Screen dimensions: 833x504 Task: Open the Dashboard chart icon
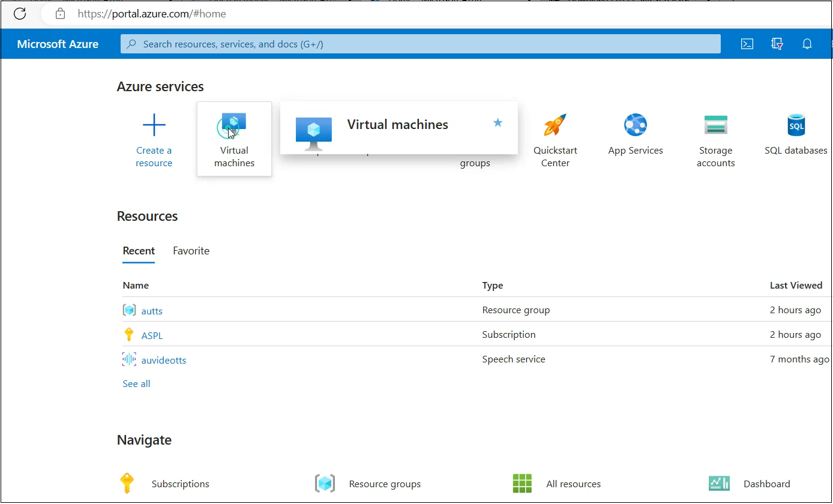click(719, 484)
